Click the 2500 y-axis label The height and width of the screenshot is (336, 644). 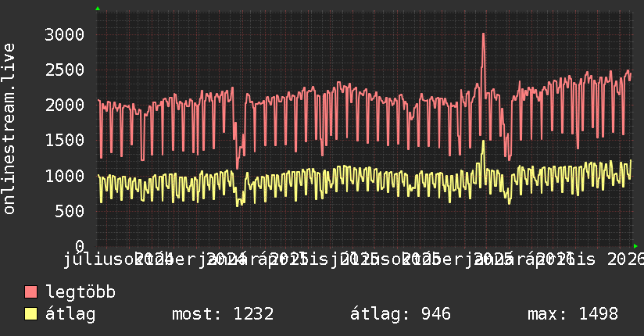65,70
